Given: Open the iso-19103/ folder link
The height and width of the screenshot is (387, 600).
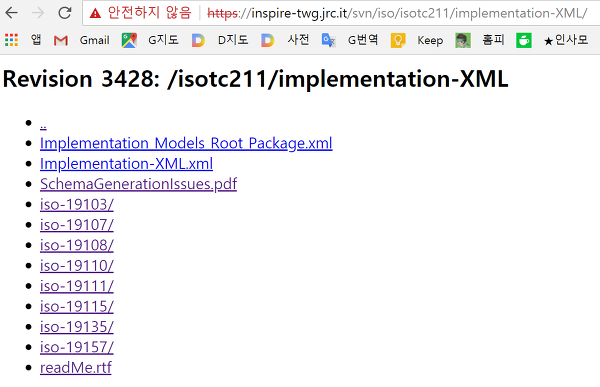Looking at the screenshot, I should (77, 204).
